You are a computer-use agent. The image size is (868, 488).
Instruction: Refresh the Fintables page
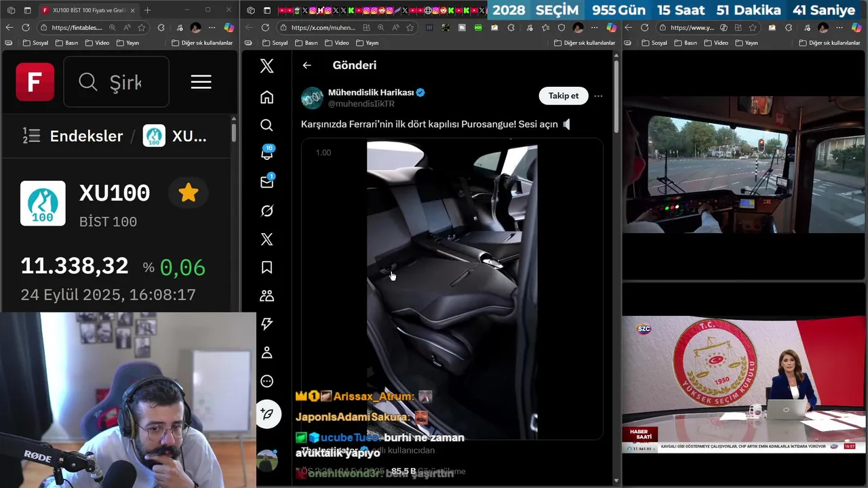click(x=26, y=28)
